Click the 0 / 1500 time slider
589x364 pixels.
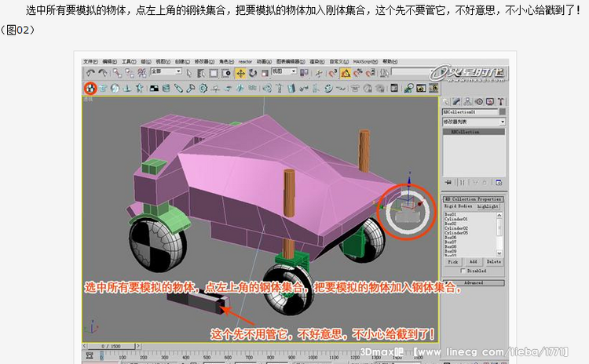point(112,346)
